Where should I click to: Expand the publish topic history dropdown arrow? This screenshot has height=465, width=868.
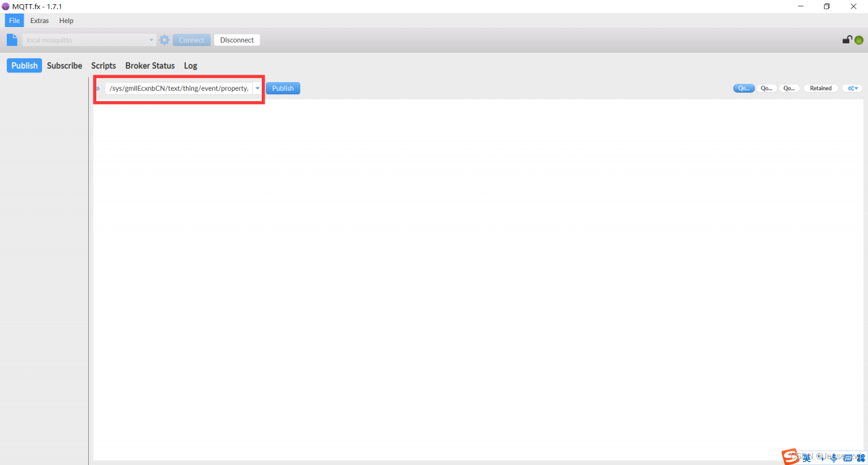click(258, 88)
